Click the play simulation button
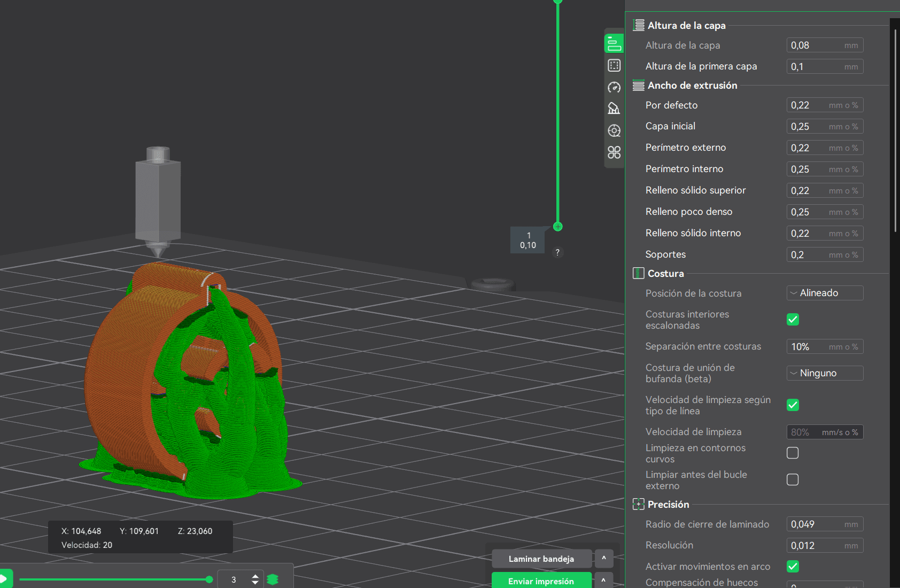Screen dimensions: 900x588 tap(4, 579)
